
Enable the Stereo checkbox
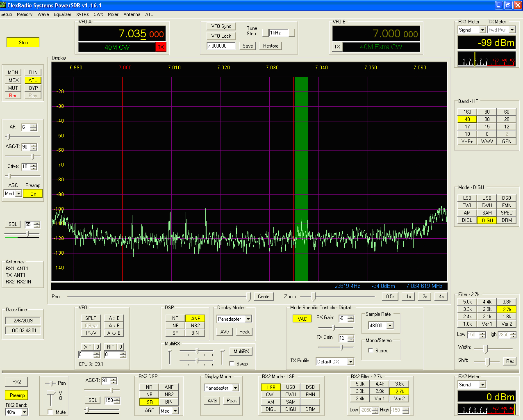[371, 351]
